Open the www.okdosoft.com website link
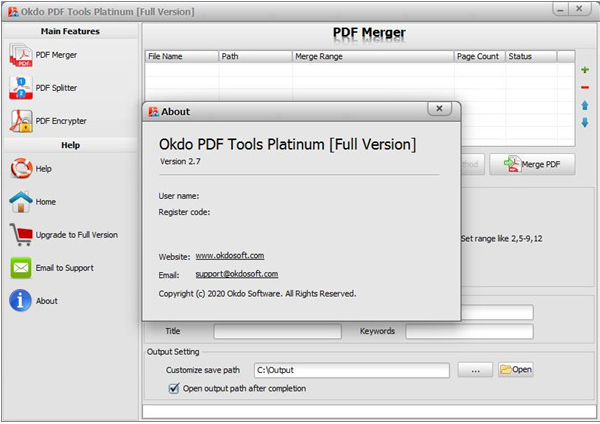Viewport: 600px width, 424px height. pyautogui.click(x=230, y=256)
